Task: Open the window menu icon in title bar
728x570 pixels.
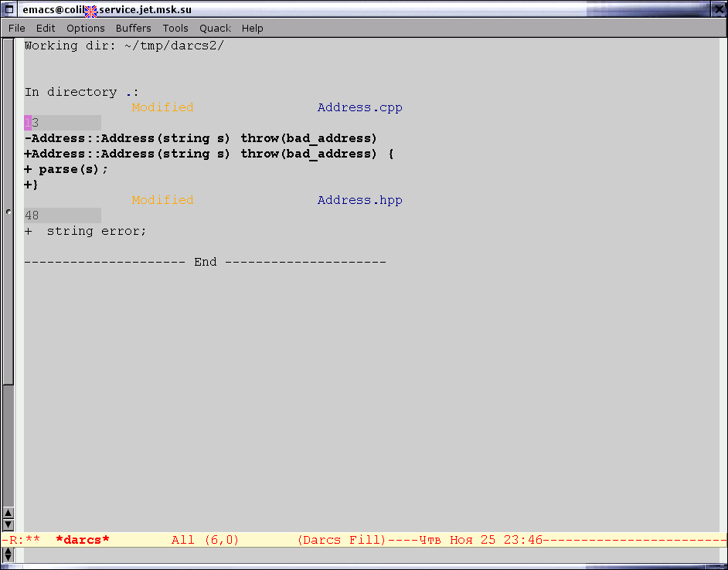Action: 9,10
